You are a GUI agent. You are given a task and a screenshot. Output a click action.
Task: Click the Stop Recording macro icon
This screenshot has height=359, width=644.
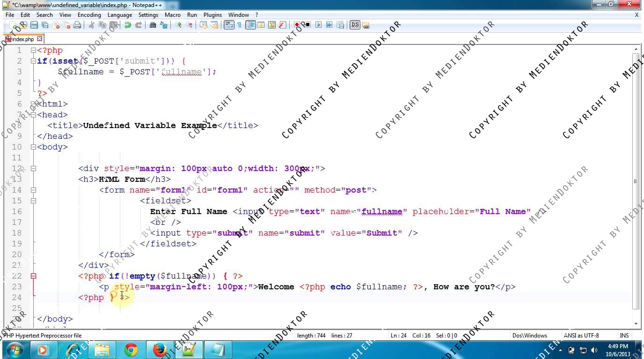(x=307, y=25)
